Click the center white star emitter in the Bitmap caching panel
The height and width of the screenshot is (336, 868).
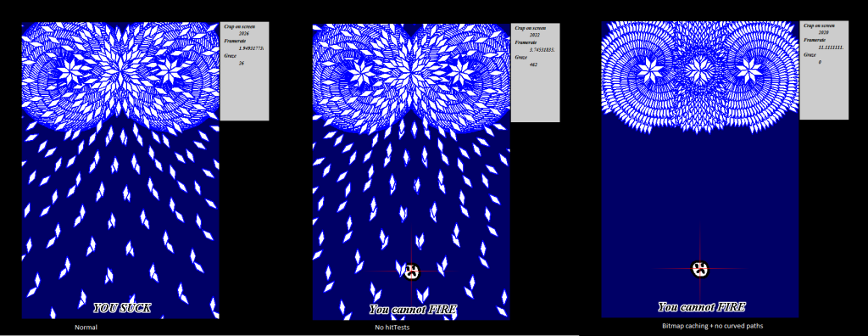tap(699, 70)
